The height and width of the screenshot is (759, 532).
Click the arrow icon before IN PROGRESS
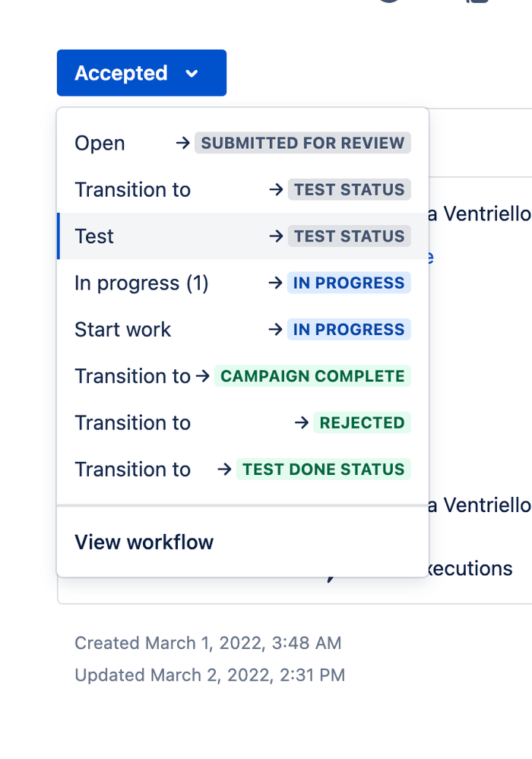[274, 283]
